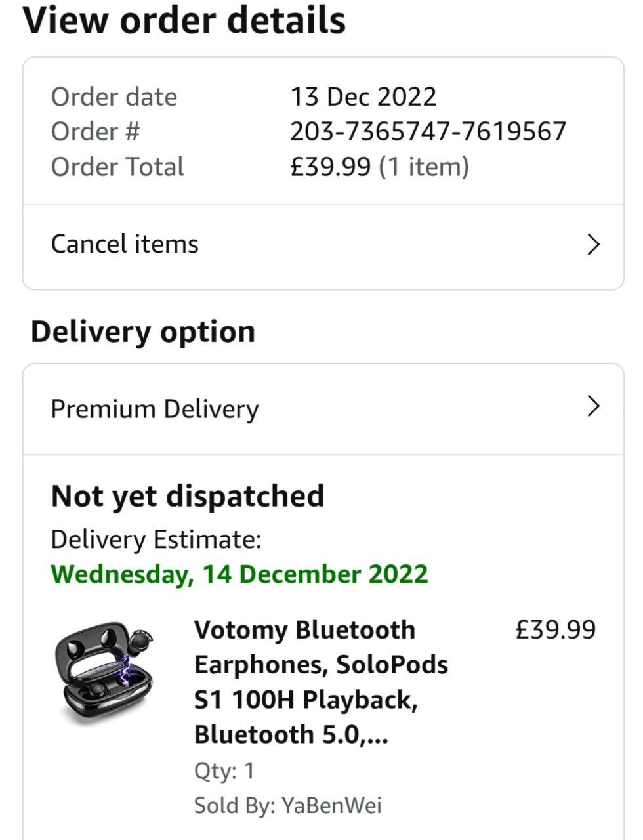
Task: Click the order date 13 Dec 2022
Action: pyautogui.click(x=363, y=97)
